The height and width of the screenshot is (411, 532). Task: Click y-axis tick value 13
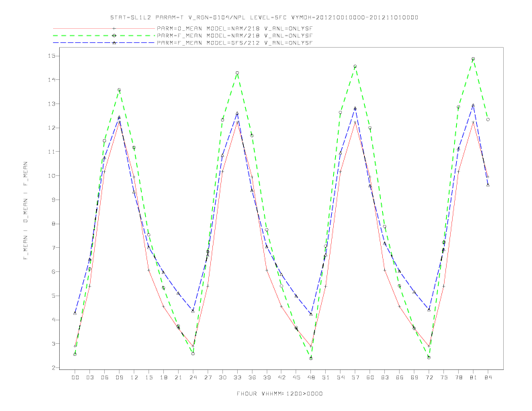pos(51,104)
